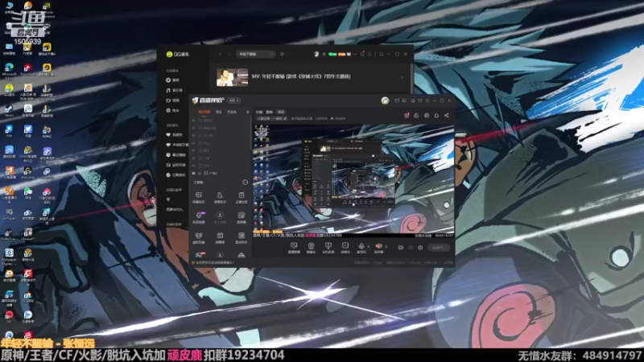Open the streaming app title bar menu icon

[427, 101]
